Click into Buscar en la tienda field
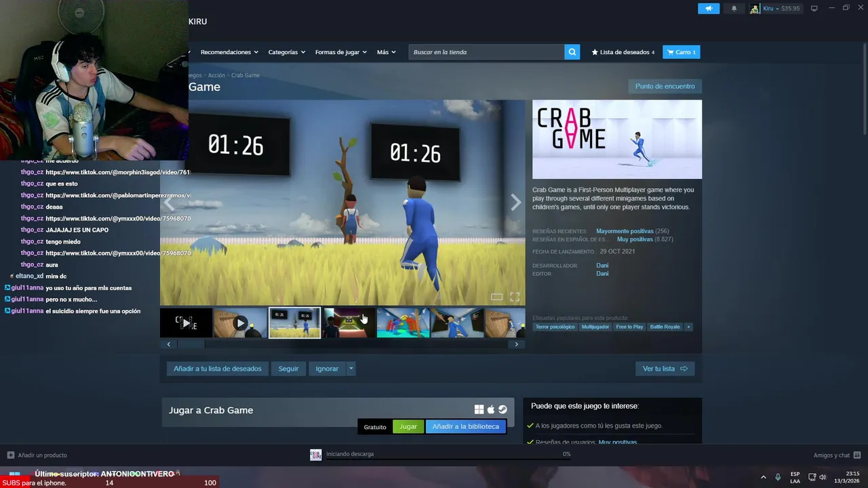 [x=486, y=52]
